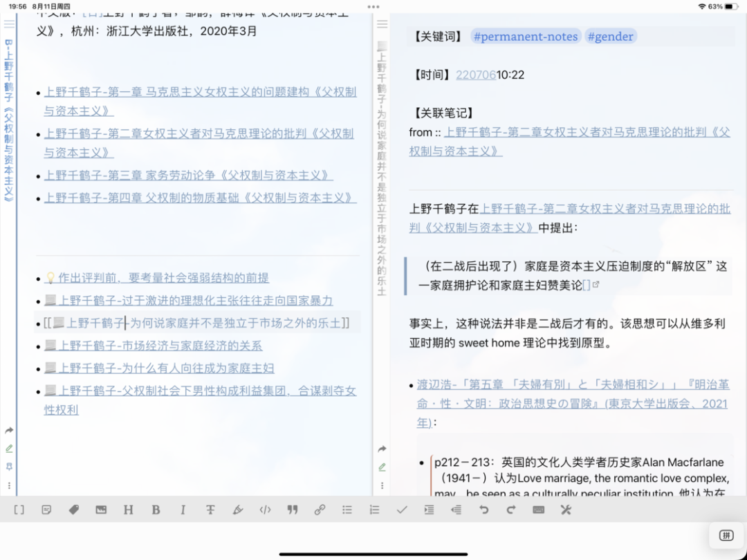
Task: Toggle edit mode in left pane
Action: click(9, 449)
